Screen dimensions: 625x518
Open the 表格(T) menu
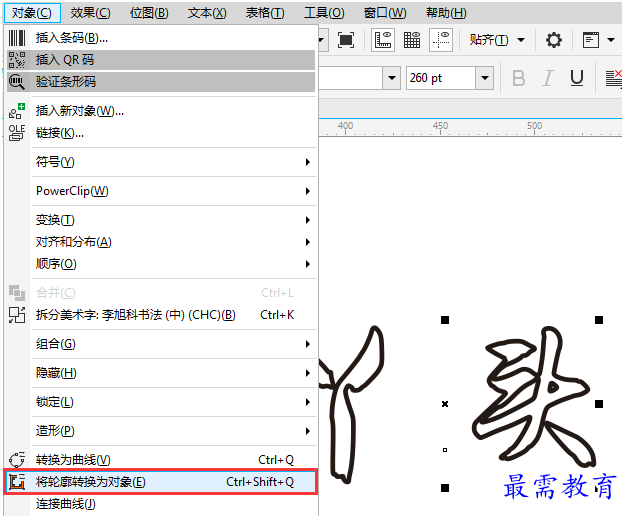pyautogui.click(x=265, y=13)
